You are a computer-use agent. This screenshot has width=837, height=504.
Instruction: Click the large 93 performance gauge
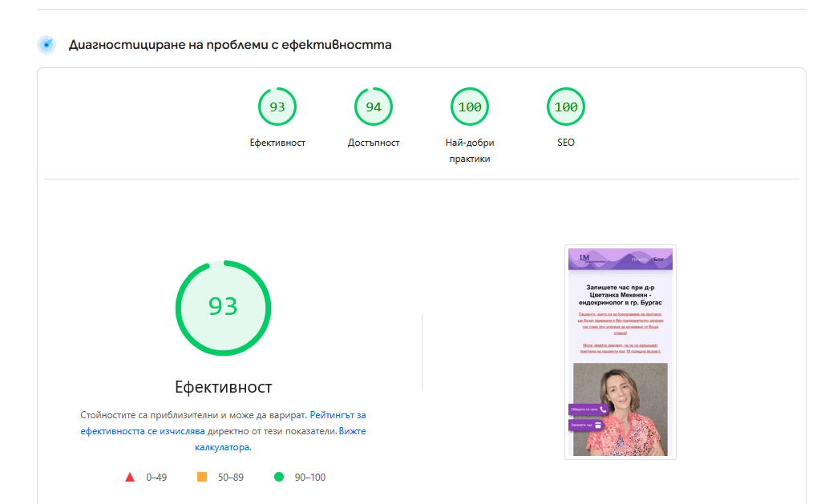click(x=223, y=308)
